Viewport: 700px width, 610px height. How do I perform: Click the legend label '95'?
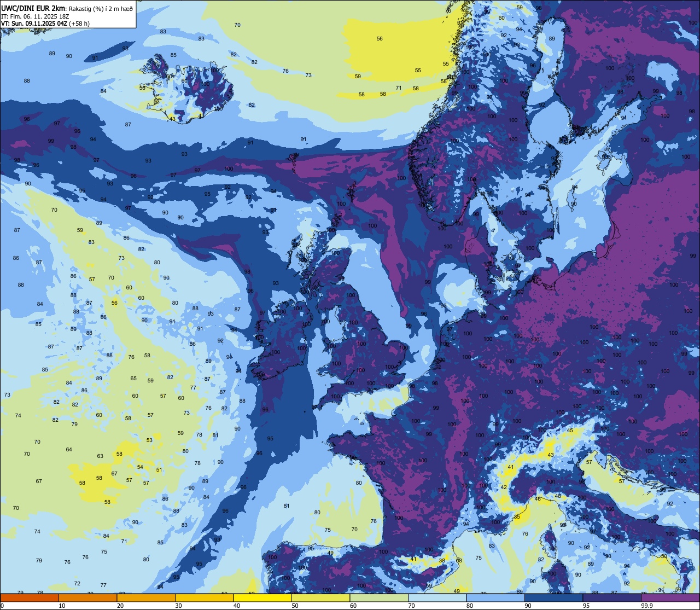[x=587, y=606]
